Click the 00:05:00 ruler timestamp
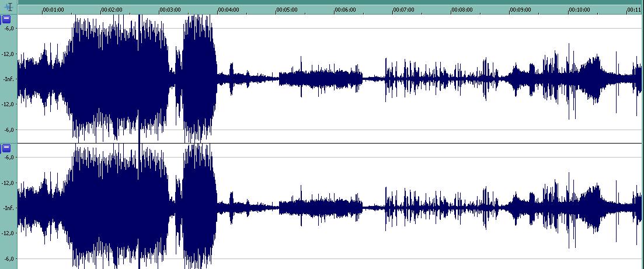 (x=286, y=10)
